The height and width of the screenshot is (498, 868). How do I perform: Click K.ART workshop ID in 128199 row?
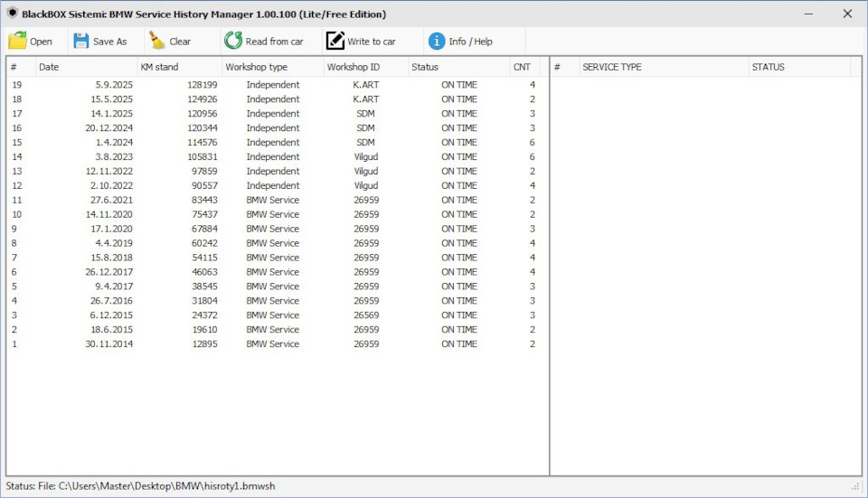coord(366,85)
